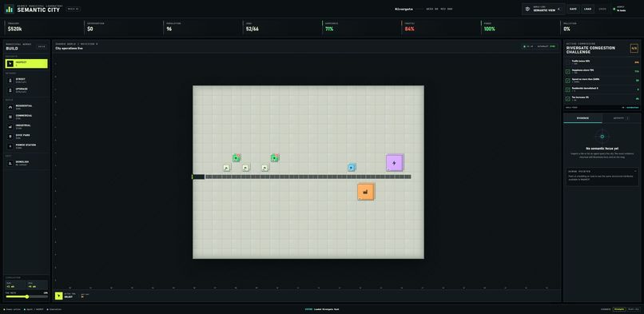Screen dimensions: 644x314
Task: Click the No semantic focus yet message
Action: [x=602, y=148]
